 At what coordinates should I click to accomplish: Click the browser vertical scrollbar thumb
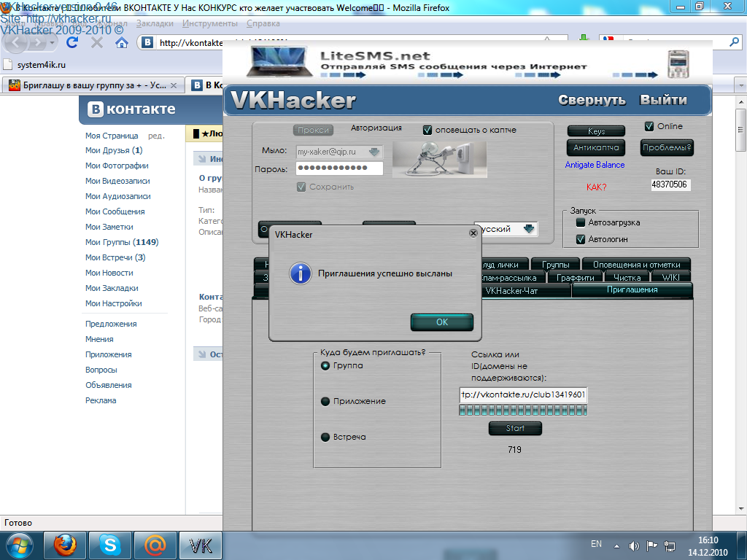click(x=740, y=130)
